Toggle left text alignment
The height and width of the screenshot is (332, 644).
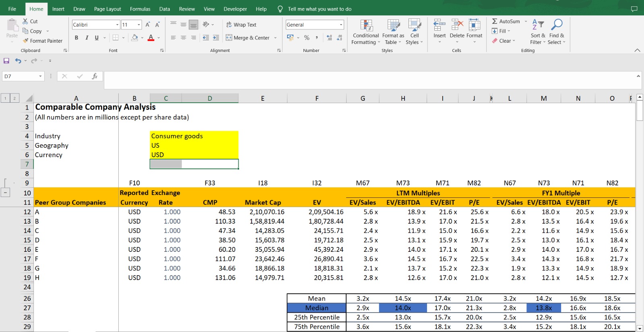(x=173, y=37)
